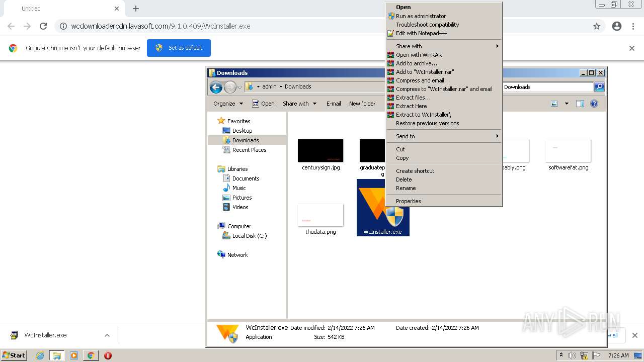Click the search magnifier in Explorer
This screenshot has width=644, height=362.
tap(599, 87)
